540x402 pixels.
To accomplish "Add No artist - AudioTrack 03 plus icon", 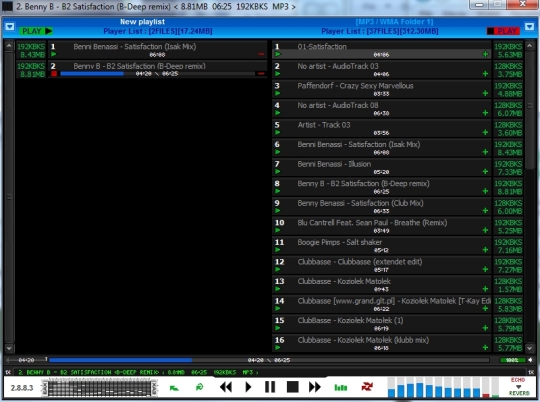I will point(485,74).
